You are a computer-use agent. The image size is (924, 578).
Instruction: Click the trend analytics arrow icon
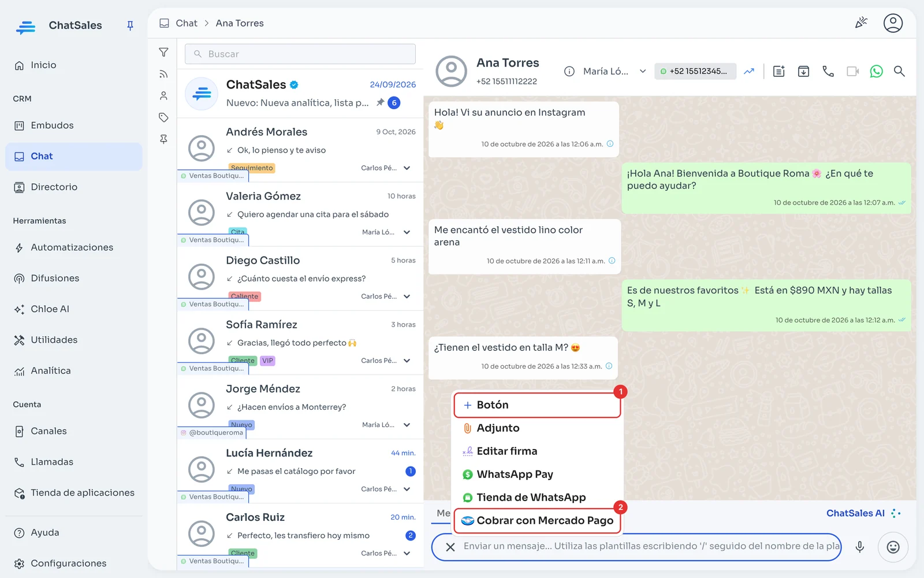pos(749,71)
